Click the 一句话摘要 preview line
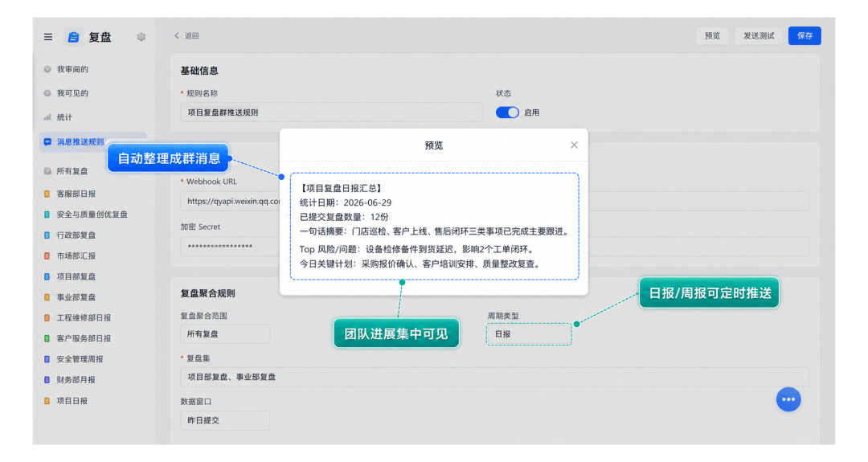 coord(435,231)
